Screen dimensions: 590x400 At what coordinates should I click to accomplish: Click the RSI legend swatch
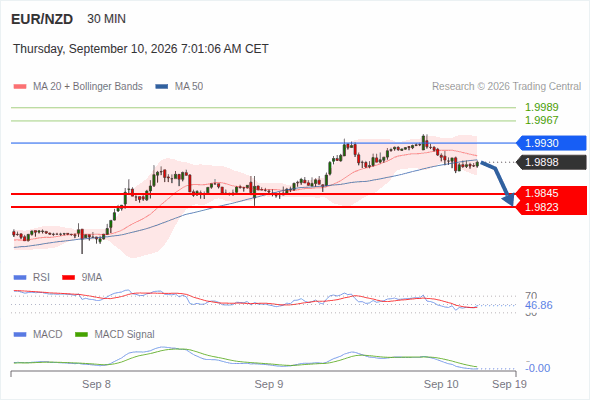pyautogui.click(x=20, y=278)
